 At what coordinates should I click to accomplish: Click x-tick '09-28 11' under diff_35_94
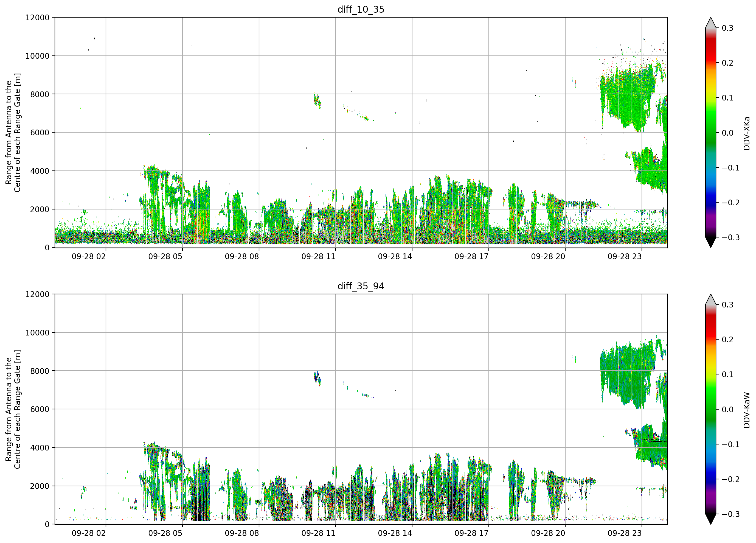click(318, 533)
